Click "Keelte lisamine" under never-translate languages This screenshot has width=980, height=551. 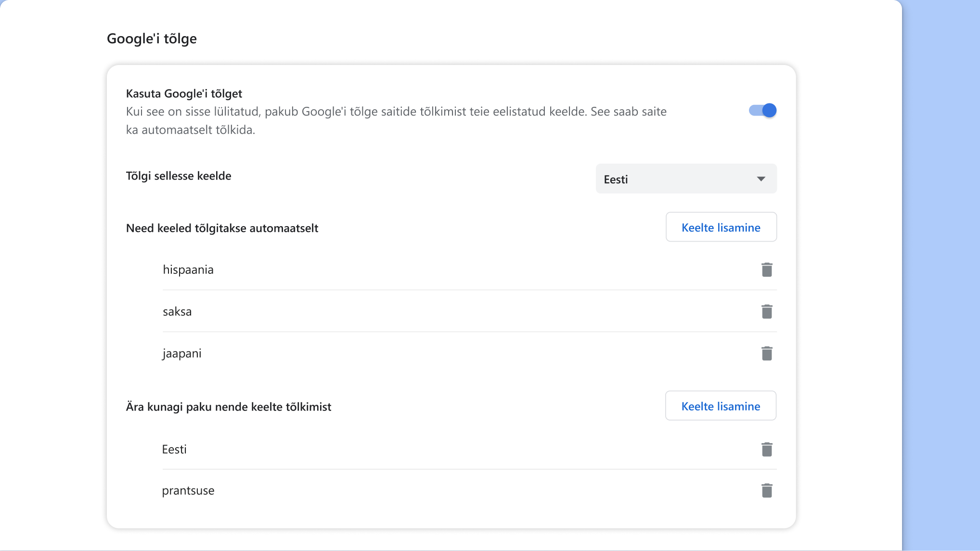(720, 406)
